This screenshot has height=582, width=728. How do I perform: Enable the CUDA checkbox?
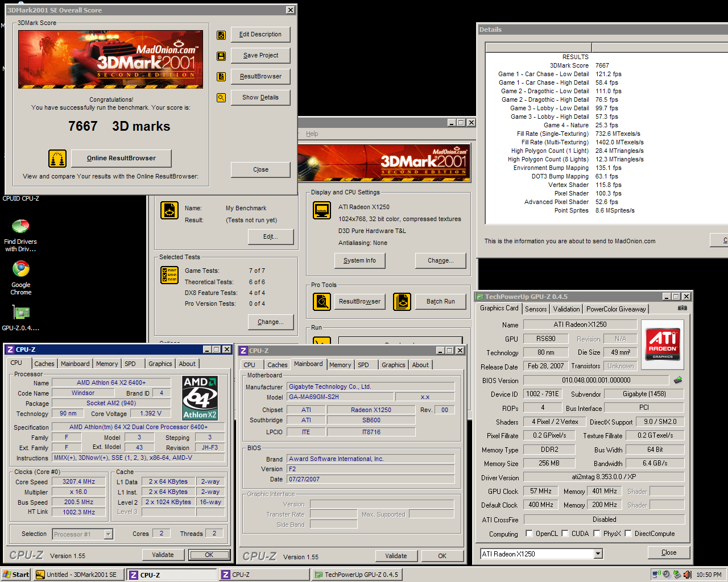[x=565, y=534]
